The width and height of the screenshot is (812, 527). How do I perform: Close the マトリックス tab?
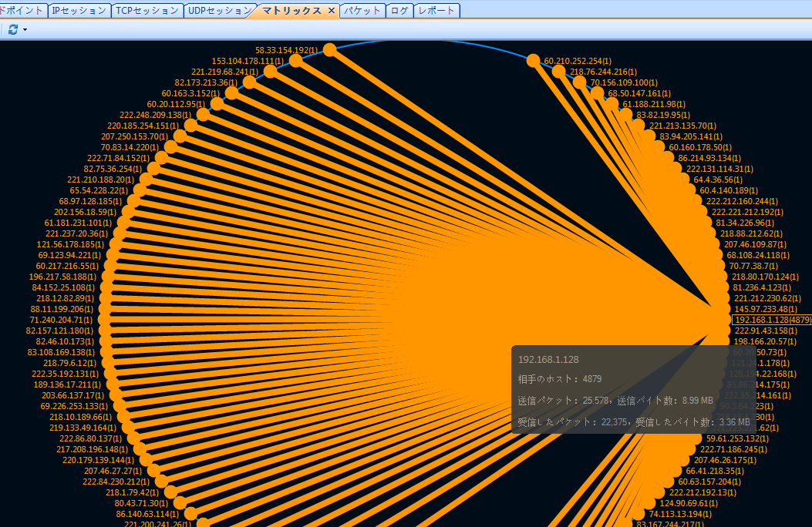point(331,10)
